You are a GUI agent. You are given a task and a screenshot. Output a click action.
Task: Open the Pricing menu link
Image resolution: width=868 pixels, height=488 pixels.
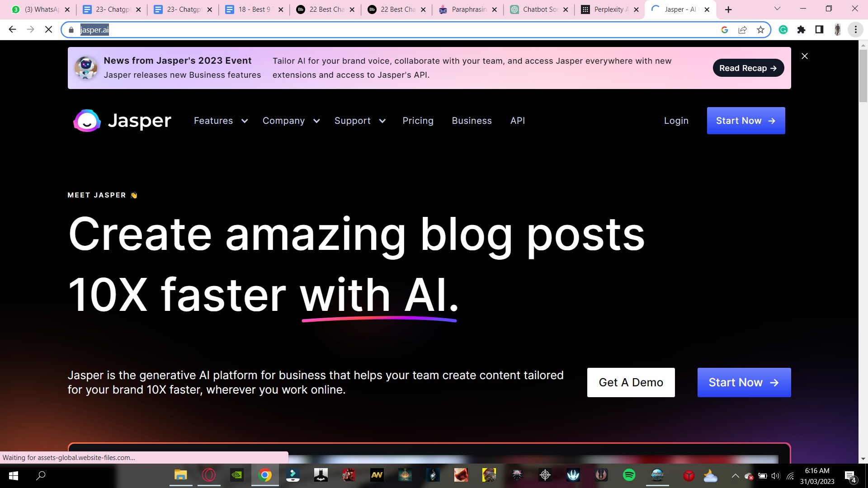click(x=418, y=121)
